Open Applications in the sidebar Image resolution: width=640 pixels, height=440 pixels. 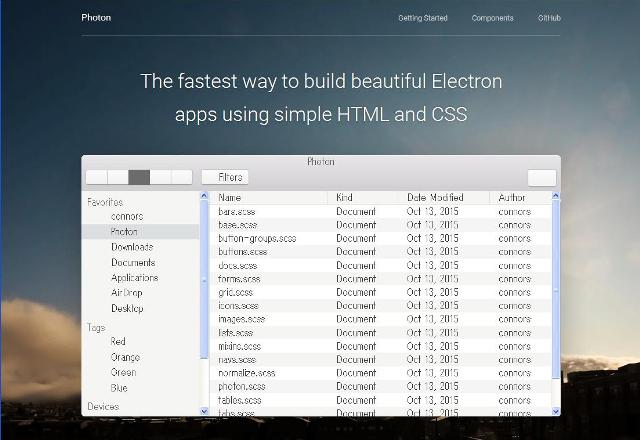[140, 278]
